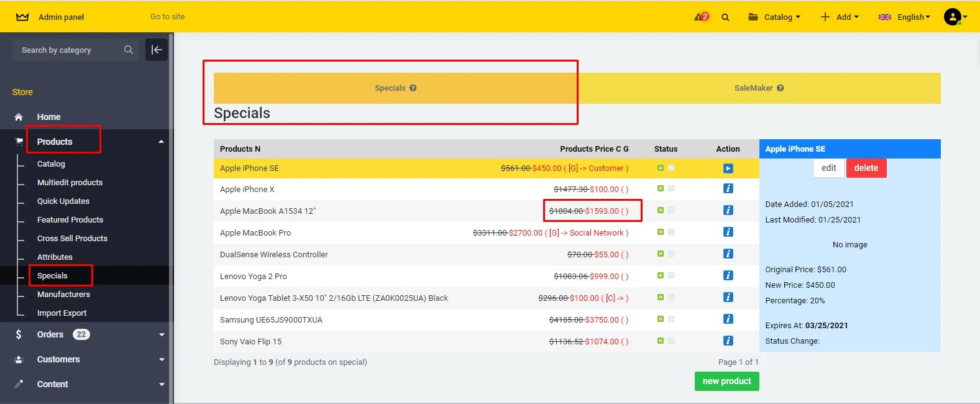Click green active status for Lenovo Yoga 2 Pro
980x404 pixels.
[661, 276]
